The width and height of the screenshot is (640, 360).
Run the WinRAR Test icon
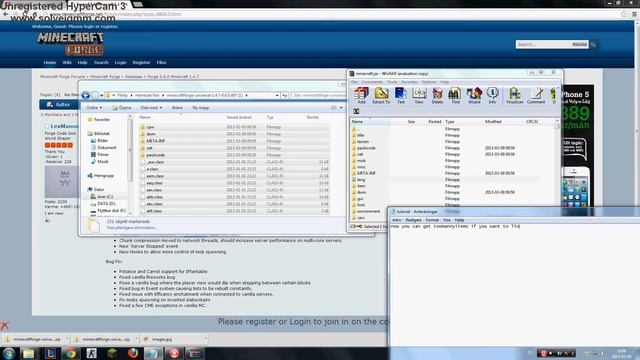coord(400,96)
